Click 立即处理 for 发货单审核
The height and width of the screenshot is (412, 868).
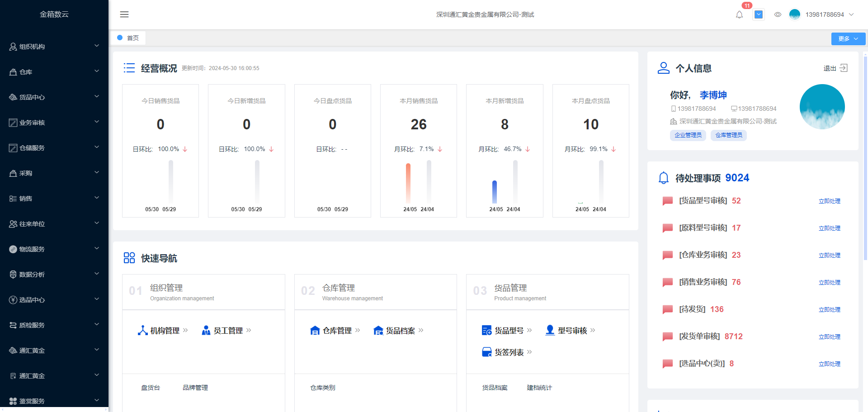(x=830, y=337)
